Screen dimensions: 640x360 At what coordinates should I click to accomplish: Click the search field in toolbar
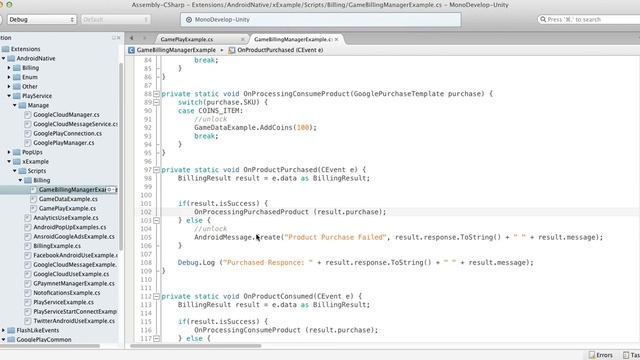(x=589, y=19)
